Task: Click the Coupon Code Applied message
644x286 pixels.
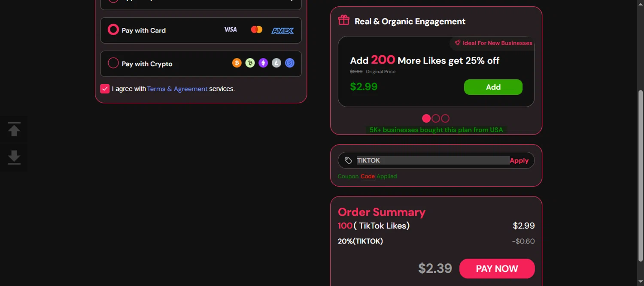Action: click(x=368, y=176)
